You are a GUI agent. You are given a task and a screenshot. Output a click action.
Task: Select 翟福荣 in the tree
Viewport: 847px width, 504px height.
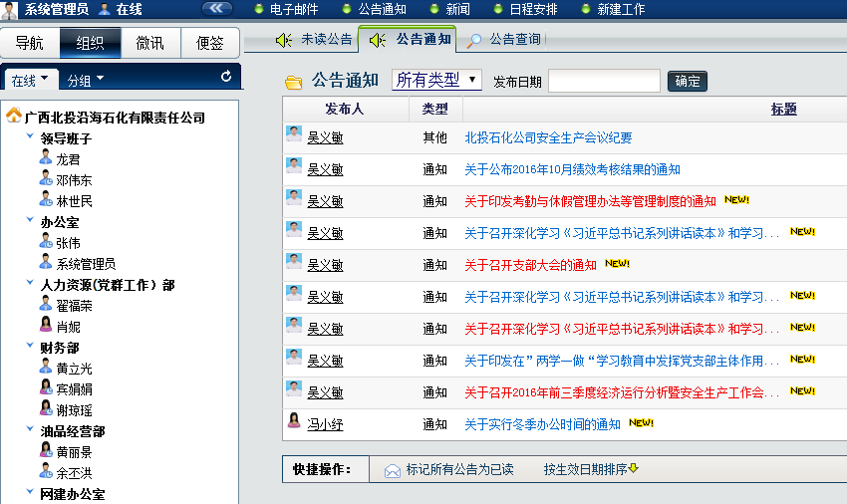[74, 306]
